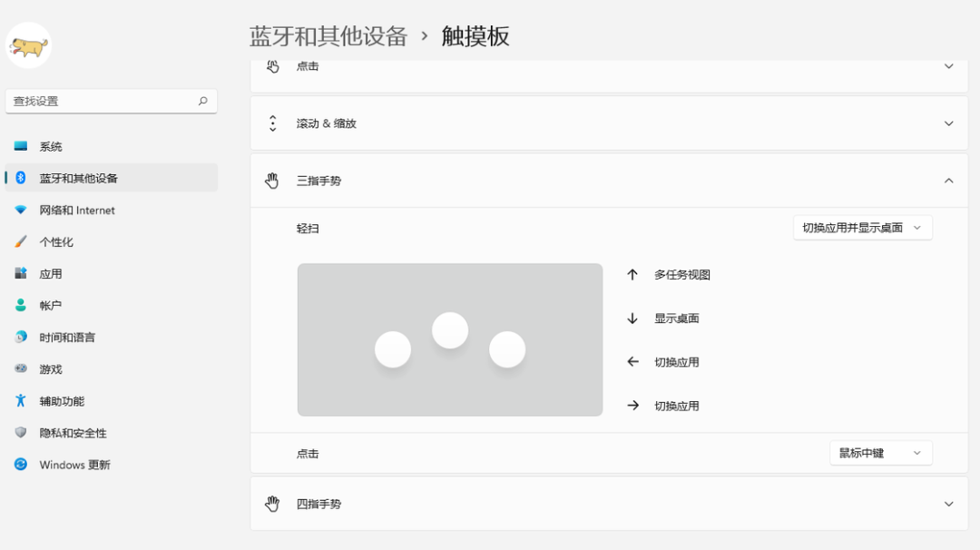Go back via 蓝牙和其他设备 breadcrumb
Viewport: 980px width, 550px height.
tap(328, 36)
